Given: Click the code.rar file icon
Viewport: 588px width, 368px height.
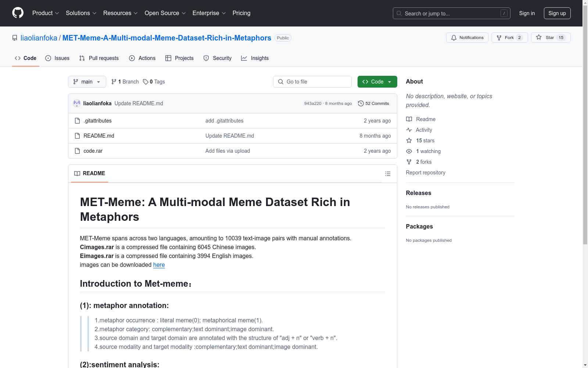Looking at the screenshot, I should (x=77, y=151).
